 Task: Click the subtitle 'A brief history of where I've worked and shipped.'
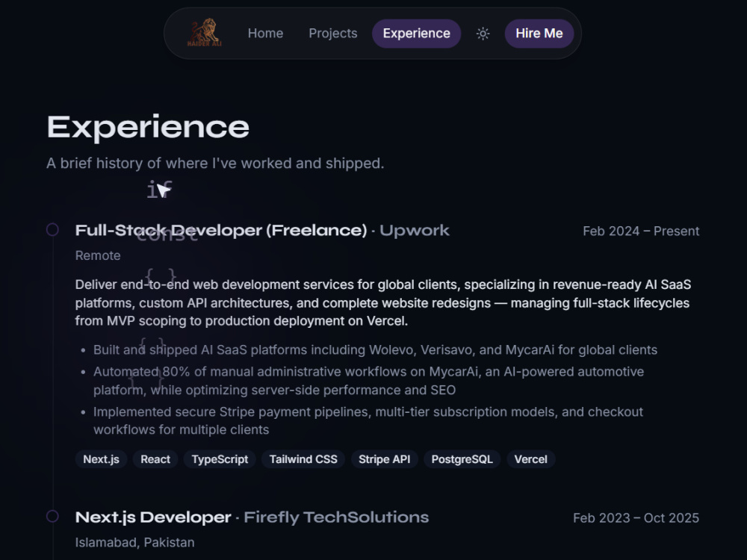point(215,164)
